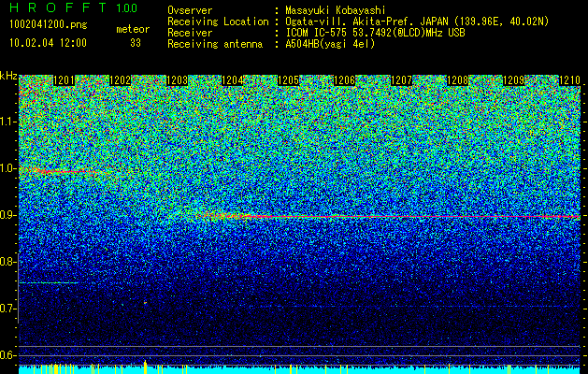588x374 pixels.
Task: Click the 0.8 frequency axis label
Action: click(x=7, y=262)
